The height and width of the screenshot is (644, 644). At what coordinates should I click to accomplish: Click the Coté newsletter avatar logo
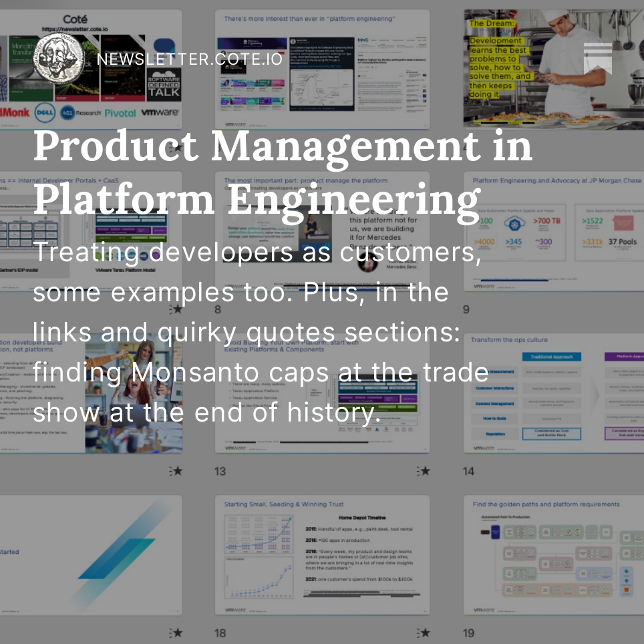(59, 59)
